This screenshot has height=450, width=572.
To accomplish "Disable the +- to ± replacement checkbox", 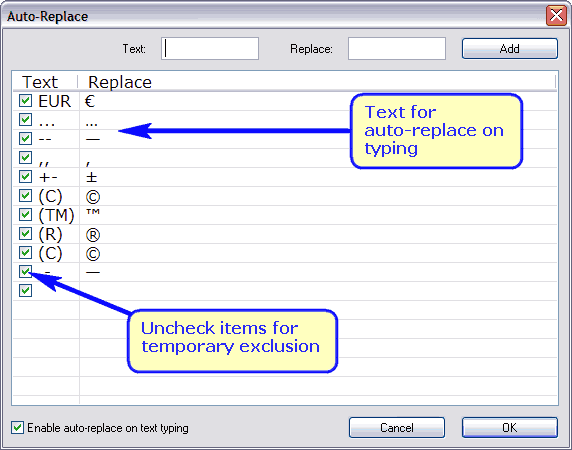I will click(25, 176).
